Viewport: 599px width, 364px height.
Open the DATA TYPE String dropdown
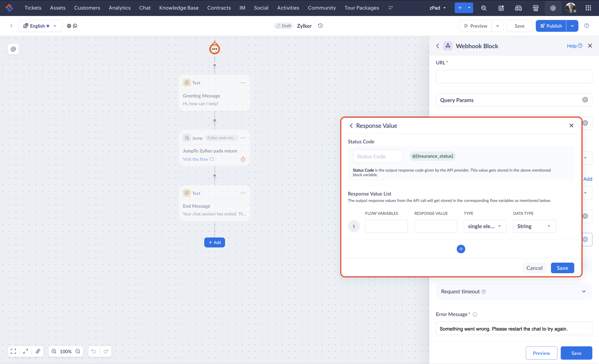point(534,226)
